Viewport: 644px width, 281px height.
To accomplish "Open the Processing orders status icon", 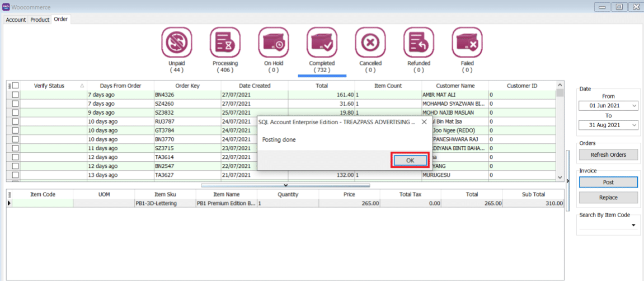I will [225, 42].
